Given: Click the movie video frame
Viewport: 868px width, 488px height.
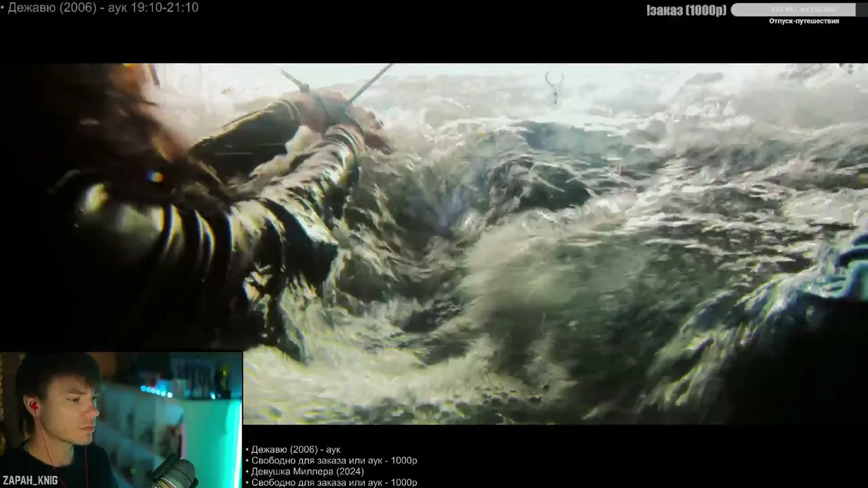Looking at the screenshot, I should [434, 244].
